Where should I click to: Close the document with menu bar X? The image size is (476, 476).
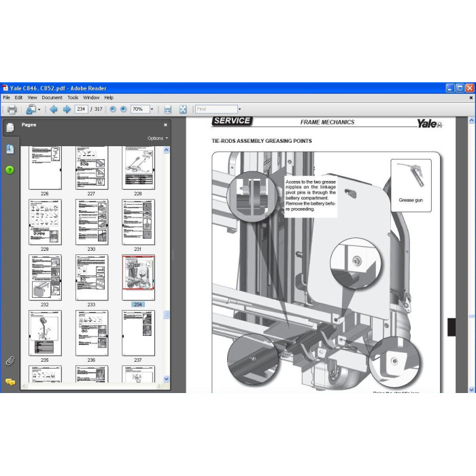point(471,98)
